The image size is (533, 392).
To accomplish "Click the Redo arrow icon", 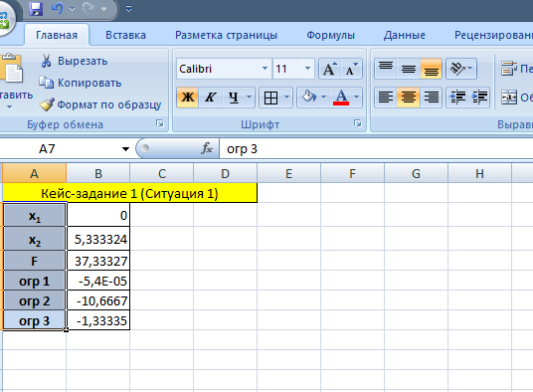I will [x=89, y=9].
